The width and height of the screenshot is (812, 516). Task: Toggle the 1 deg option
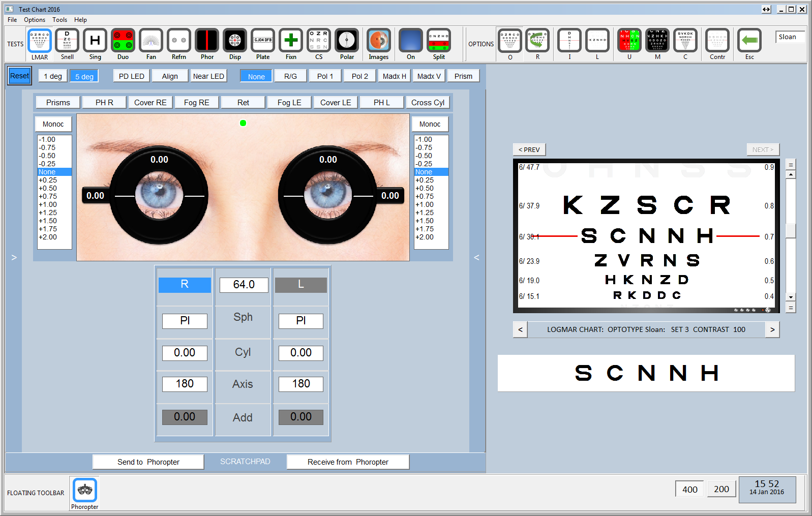click(53, 76)
